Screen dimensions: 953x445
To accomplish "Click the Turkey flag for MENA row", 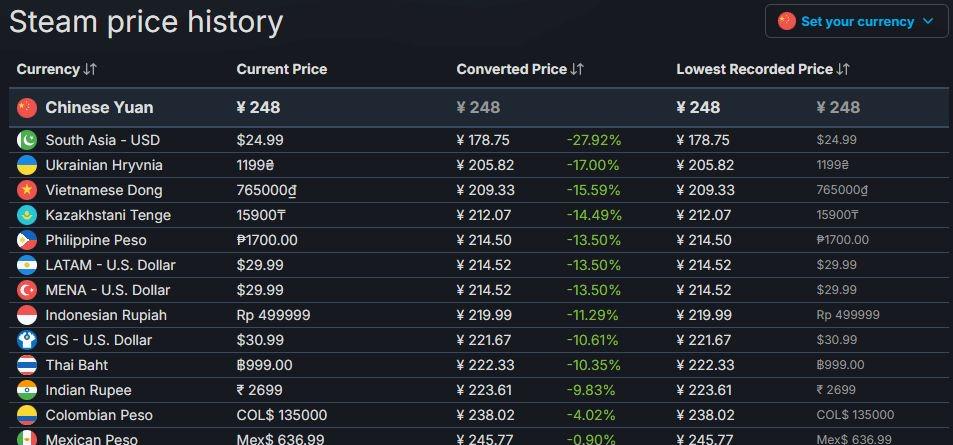I will pos(27,290).
